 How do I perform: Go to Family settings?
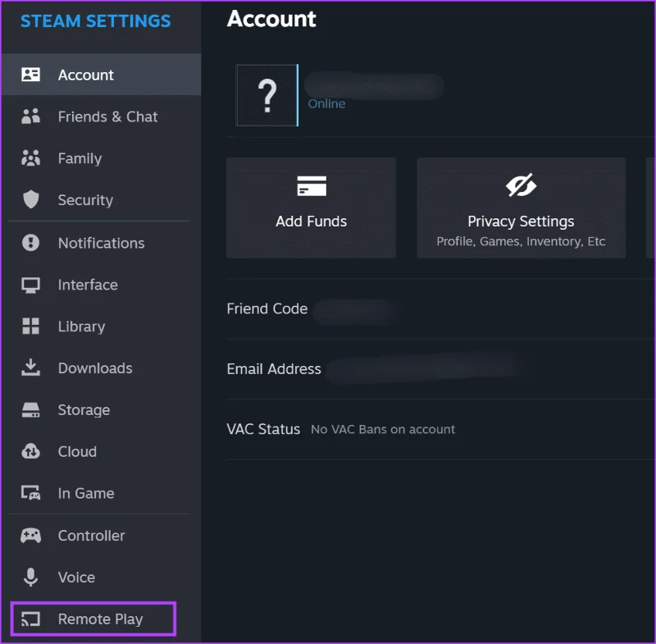(101, 158)
